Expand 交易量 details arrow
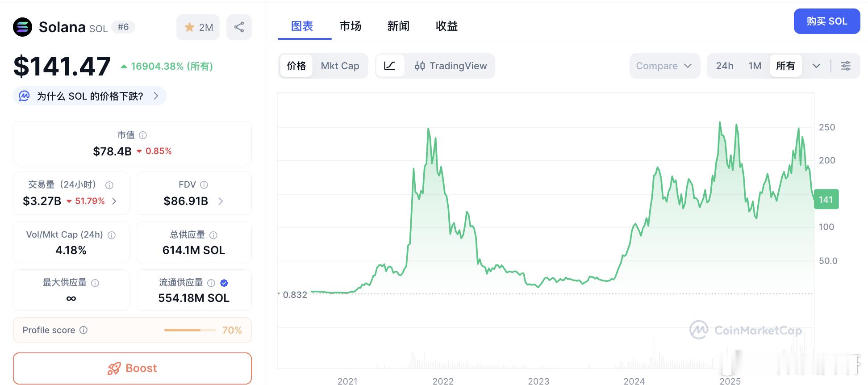868x385 pixels. tap(114, 201)
